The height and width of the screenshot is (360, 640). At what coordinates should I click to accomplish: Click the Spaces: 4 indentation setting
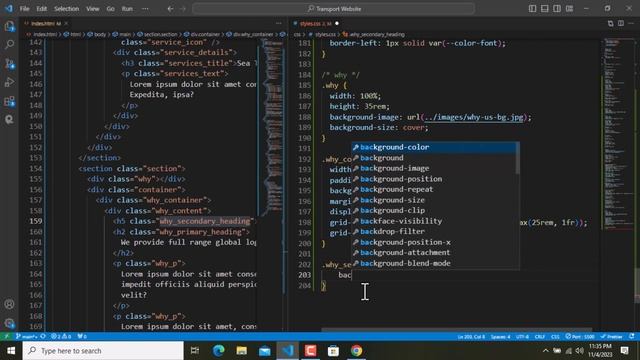[x=500, y=337]
